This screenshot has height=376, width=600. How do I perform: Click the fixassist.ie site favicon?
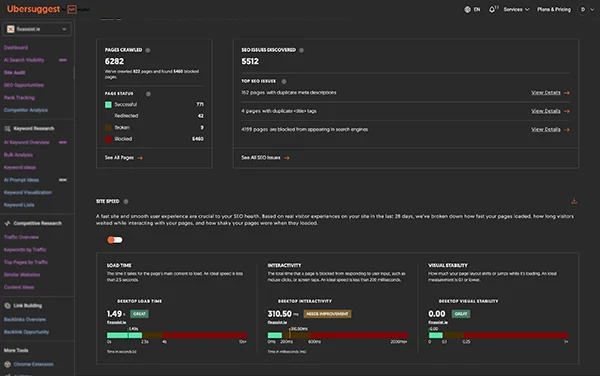pyautogui.click(x=10, y=29)
